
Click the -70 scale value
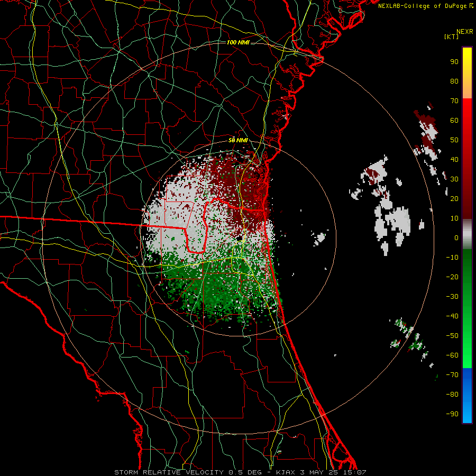pyautogui.click(x=452, y=375)
